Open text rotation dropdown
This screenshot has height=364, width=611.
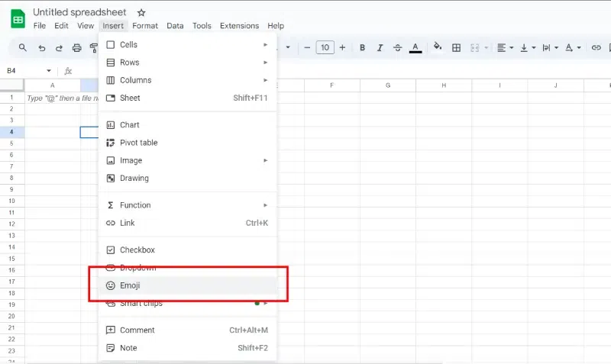tap(573, 47)
